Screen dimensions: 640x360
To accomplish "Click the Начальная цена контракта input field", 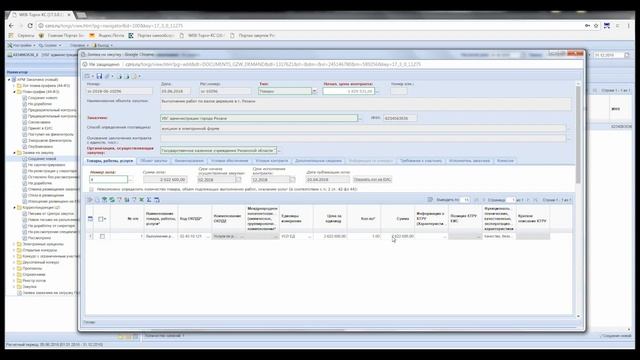I will [349, 91].
